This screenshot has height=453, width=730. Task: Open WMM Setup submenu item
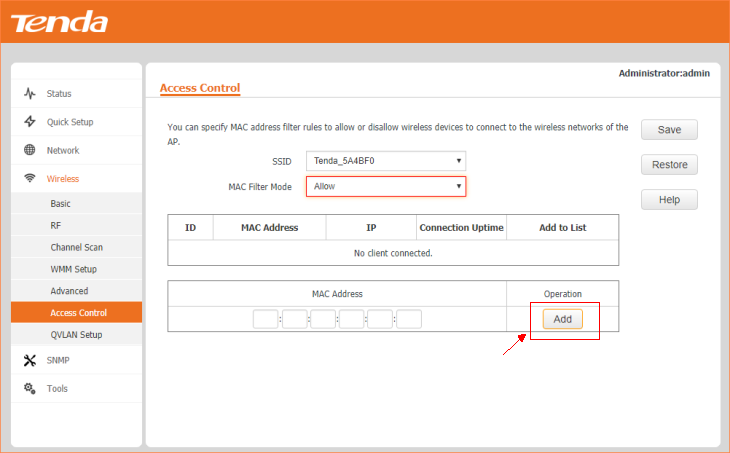point(73,269)
